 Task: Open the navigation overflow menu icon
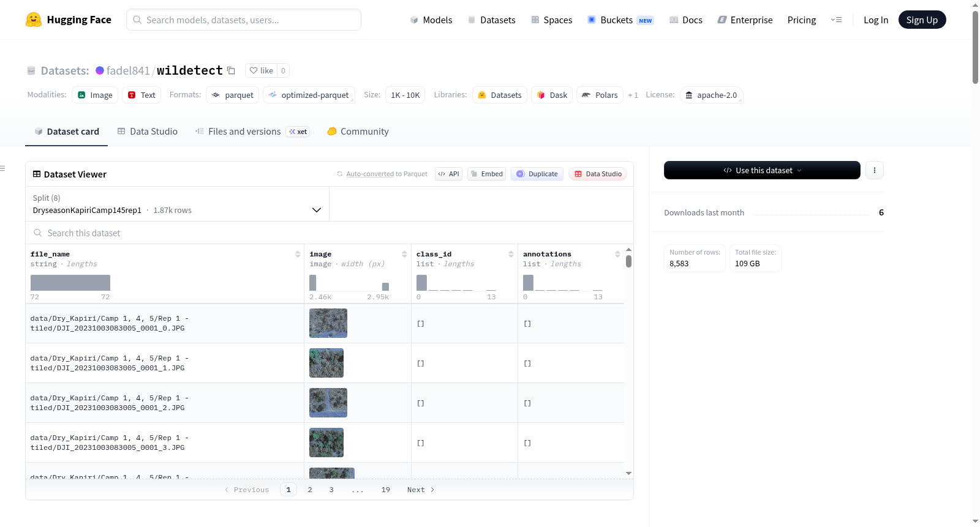click(x=836, y=20)
